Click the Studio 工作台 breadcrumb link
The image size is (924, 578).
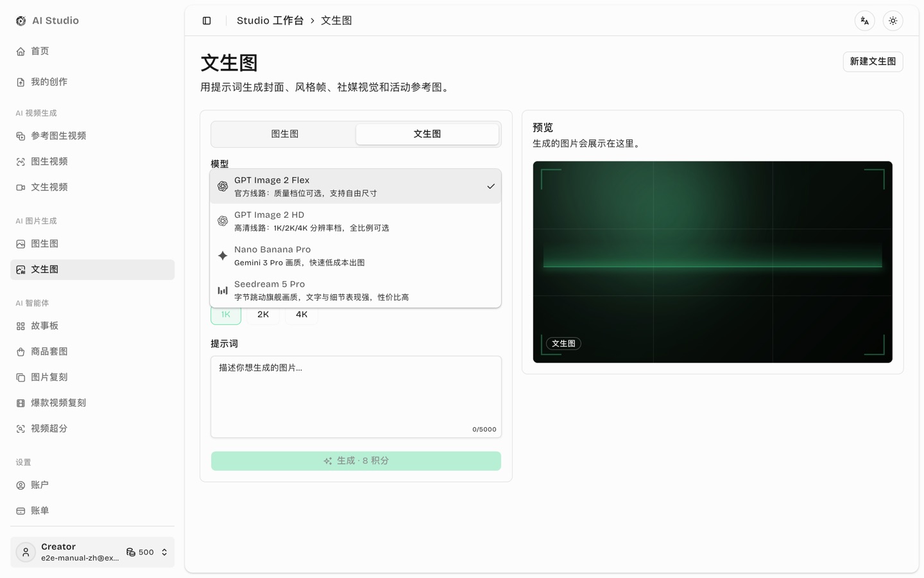click(x=270, y=21)
